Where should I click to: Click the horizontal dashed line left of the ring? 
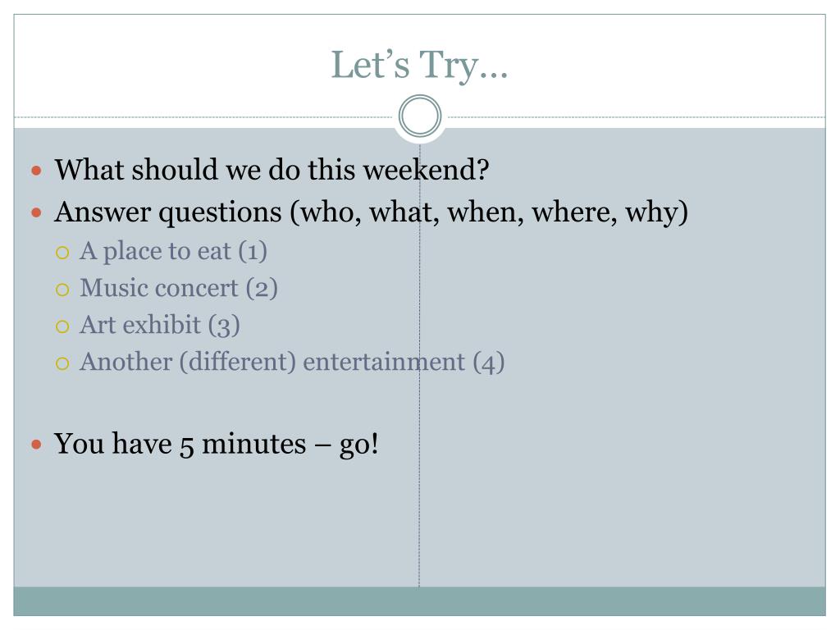click(203, 116)
